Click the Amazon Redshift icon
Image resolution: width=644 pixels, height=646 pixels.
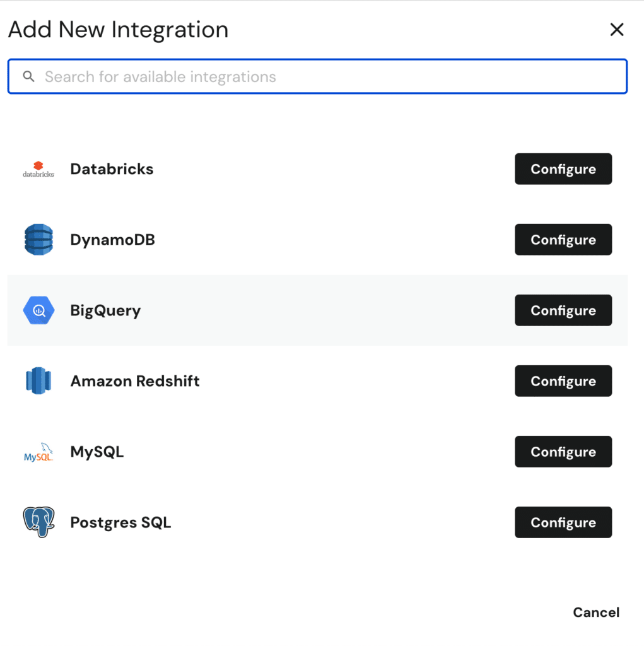pos(38,380)
